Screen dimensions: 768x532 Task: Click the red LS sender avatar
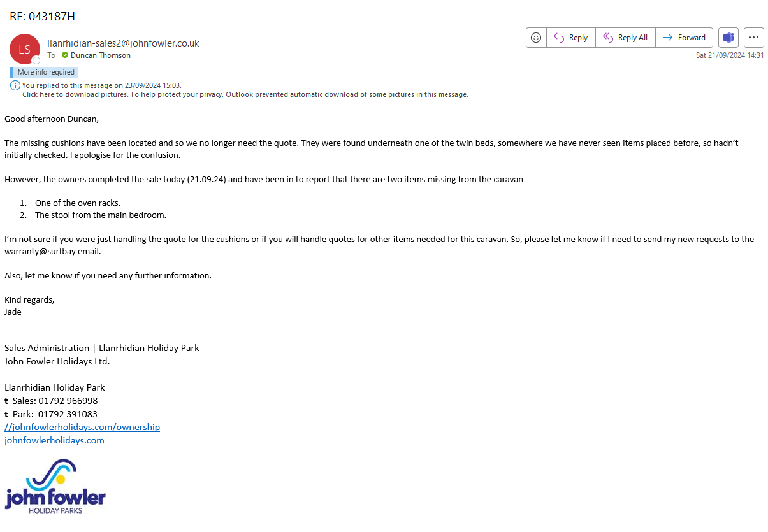[x=24, y=48]
